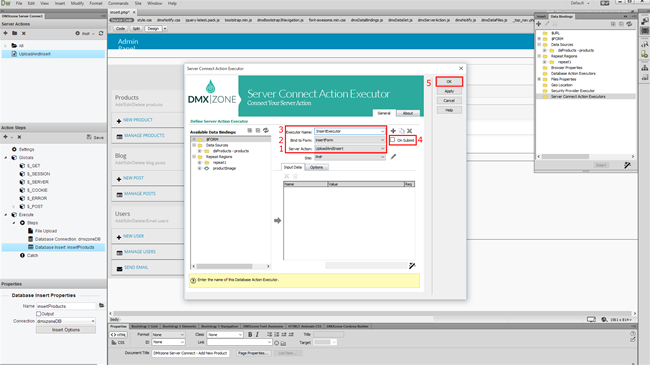Click the Document Title input field
This screenshot has height=365, width=650.
coord(190,353)
